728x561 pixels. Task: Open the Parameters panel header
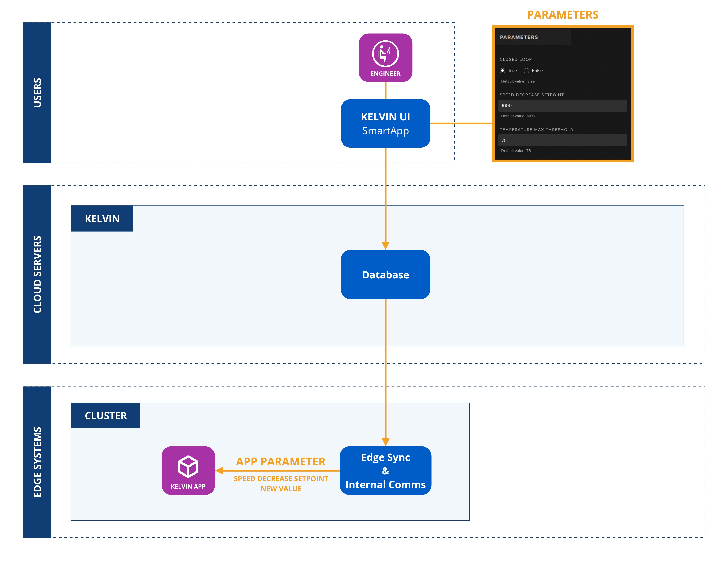click(x=519, y=37)
